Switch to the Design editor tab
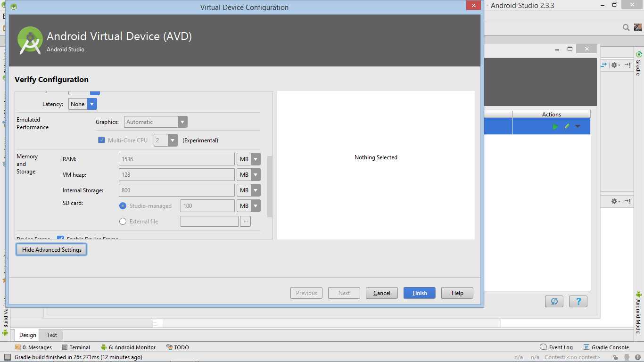Viewport: 644px width, 362px height. (28, 335)
